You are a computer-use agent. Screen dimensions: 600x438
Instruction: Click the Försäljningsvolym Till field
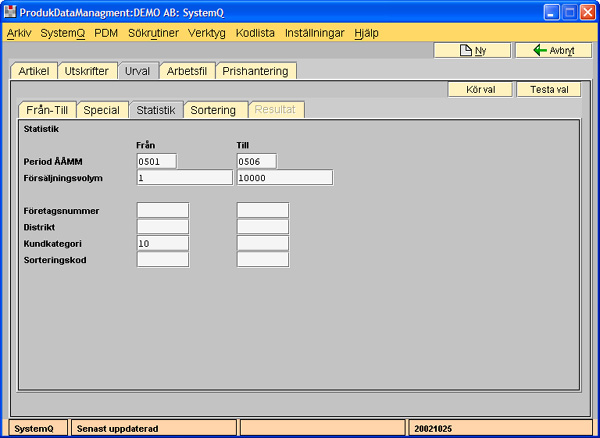(284, 178)
